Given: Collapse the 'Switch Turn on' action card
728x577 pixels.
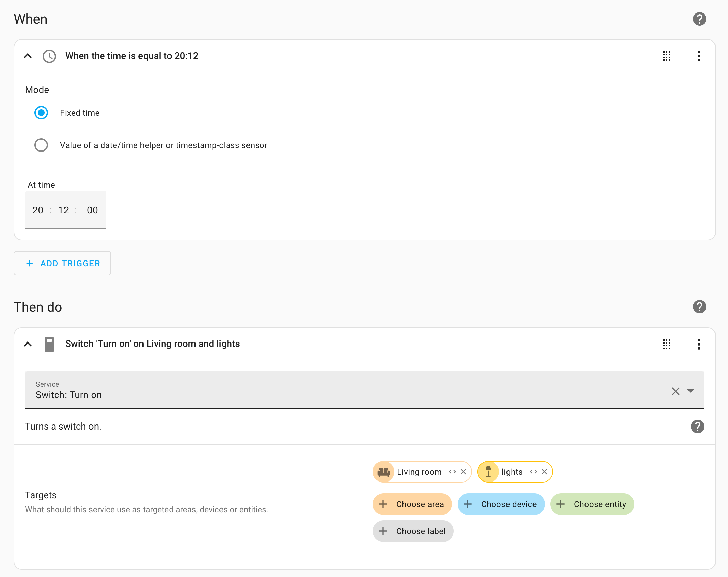Looking at the screenshot, I should (28, 344).
